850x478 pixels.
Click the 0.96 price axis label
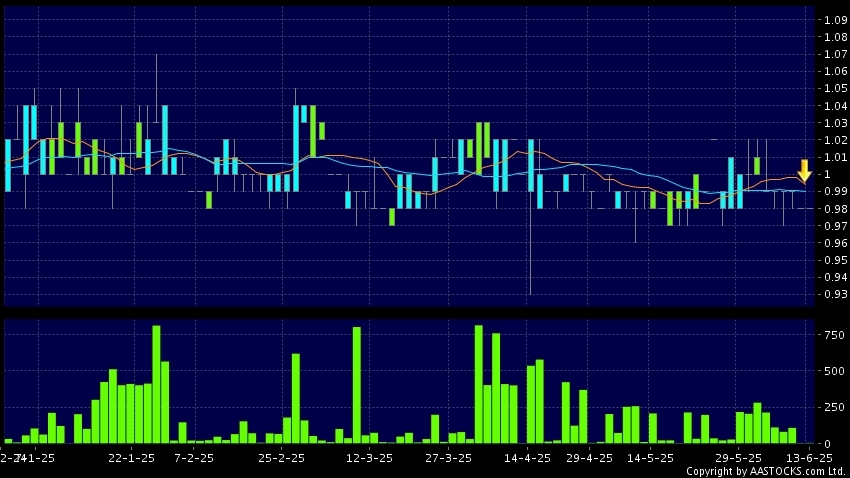(x=835, y=243)
